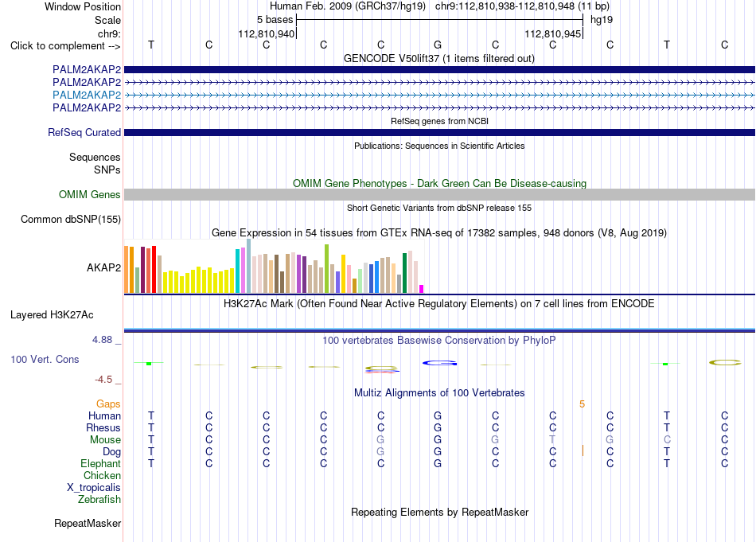756x542 pixels.
Task: Click the Sequences track label
Action: (x=95, y=158)
